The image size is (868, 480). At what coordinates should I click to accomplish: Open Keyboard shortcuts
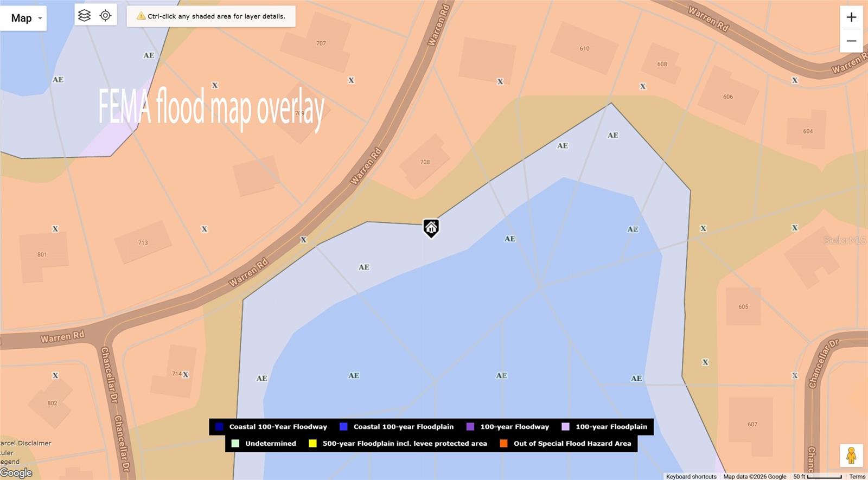pyautogui.click(x=691, y=476)
